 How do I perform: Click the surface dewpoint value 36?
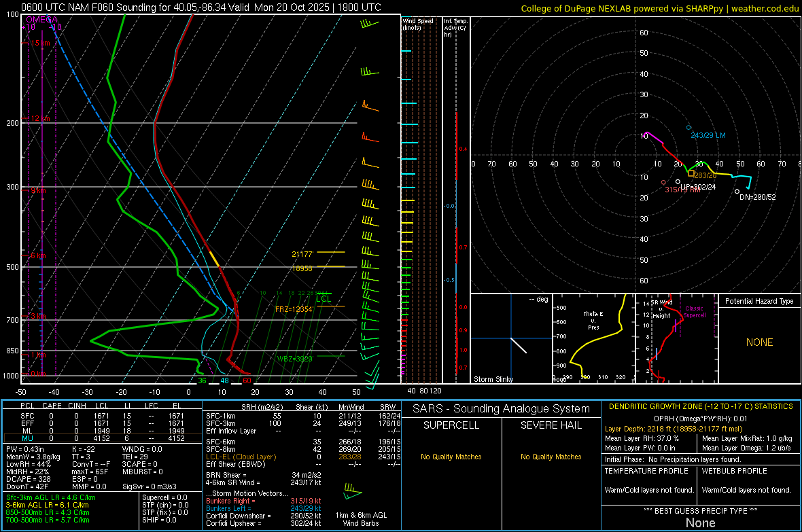[x=202, y=380]
